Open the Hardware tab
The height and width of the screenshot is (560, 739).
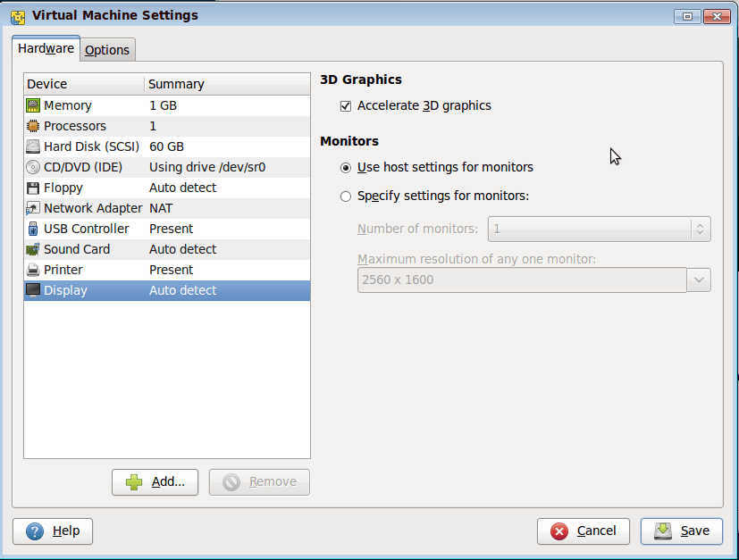[46, 47]
